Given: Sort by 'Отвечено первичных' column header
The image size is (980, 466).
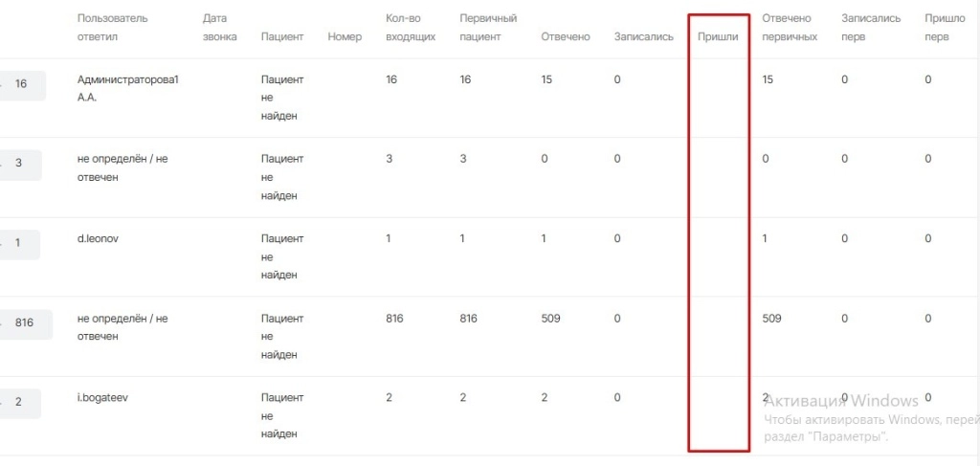Looking at the screenshot, I should pos(790,28).
